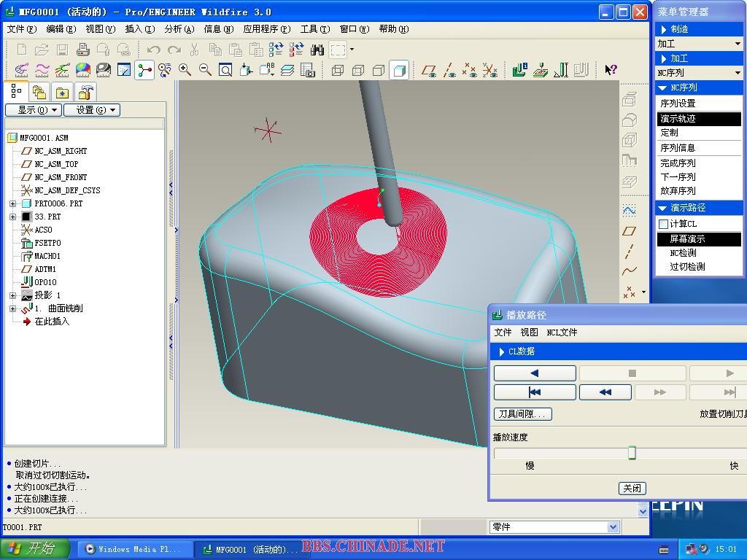Expand the 投影 1 tree node
The image size is (747, 560).
coord(13,295)
